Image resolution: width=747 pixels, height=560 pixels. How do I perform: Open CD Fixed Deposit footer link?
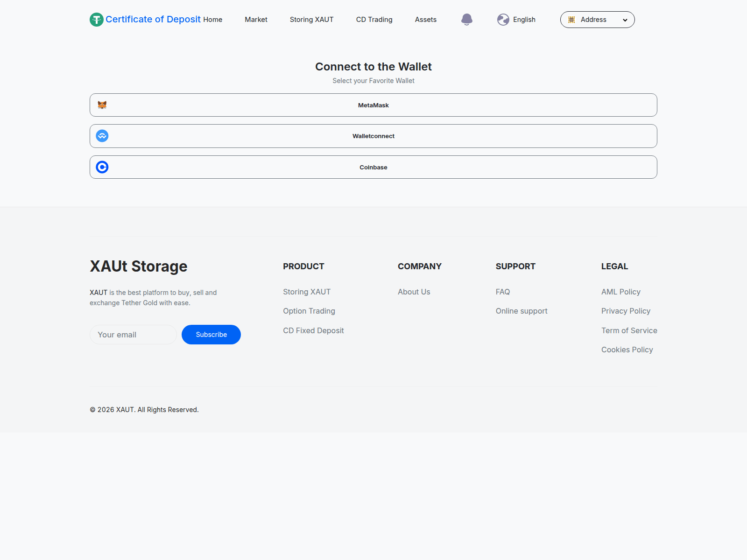point(313,330)
